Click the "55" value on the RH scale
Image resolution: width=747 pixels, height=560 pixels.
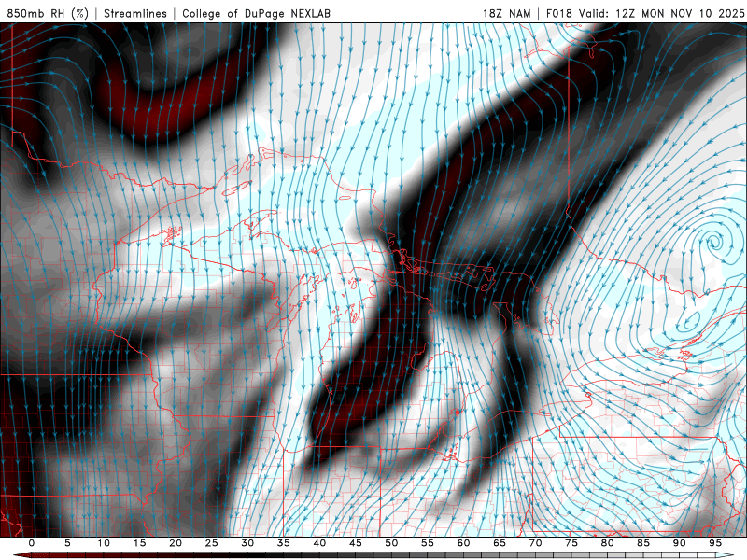428,543
